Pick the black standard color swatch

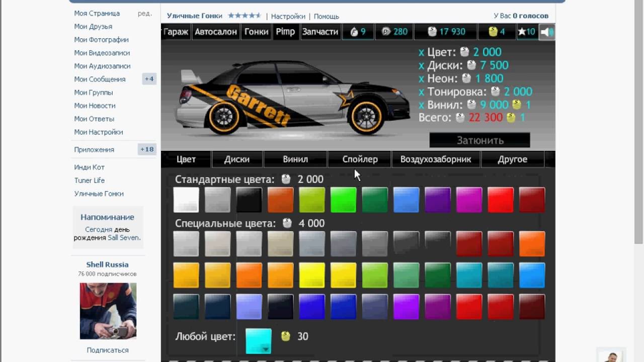(249, 200)
